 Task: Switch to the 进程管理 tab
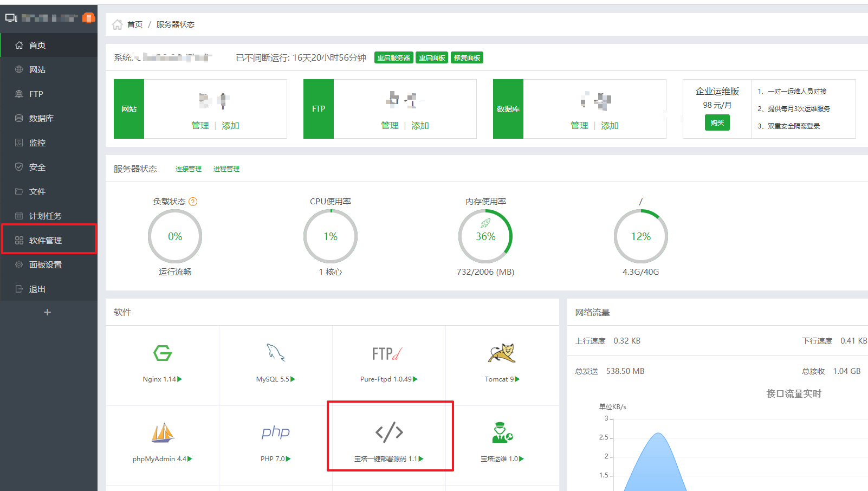[x=226, y=169]
